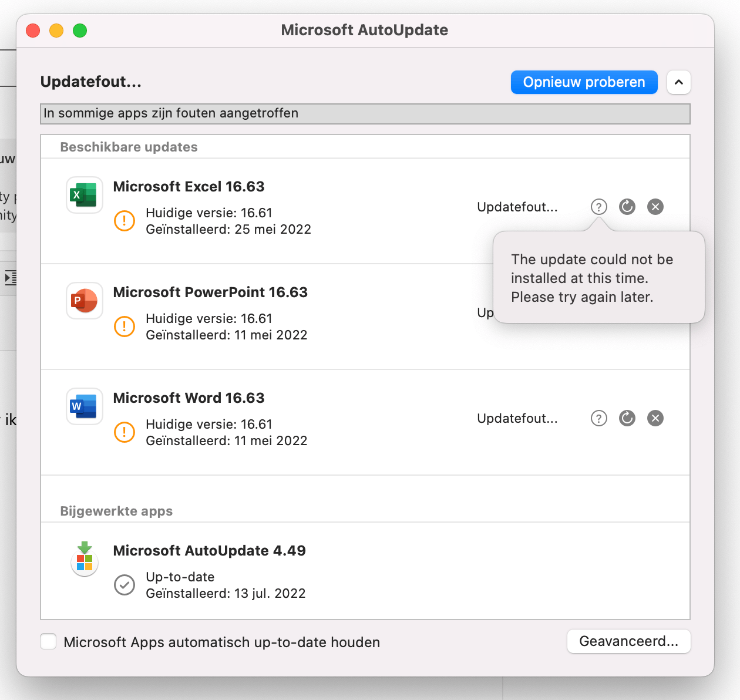
Task: Click the up-to-date checkmark icon for AutoUpdate
Action: (x=125, y=585)
